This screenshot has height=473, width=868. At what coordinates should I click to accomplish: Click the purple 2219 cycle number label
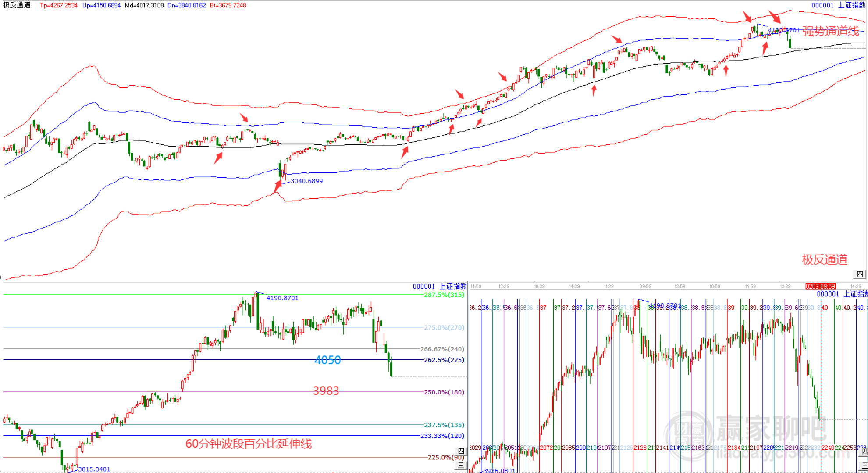[792, 448]
